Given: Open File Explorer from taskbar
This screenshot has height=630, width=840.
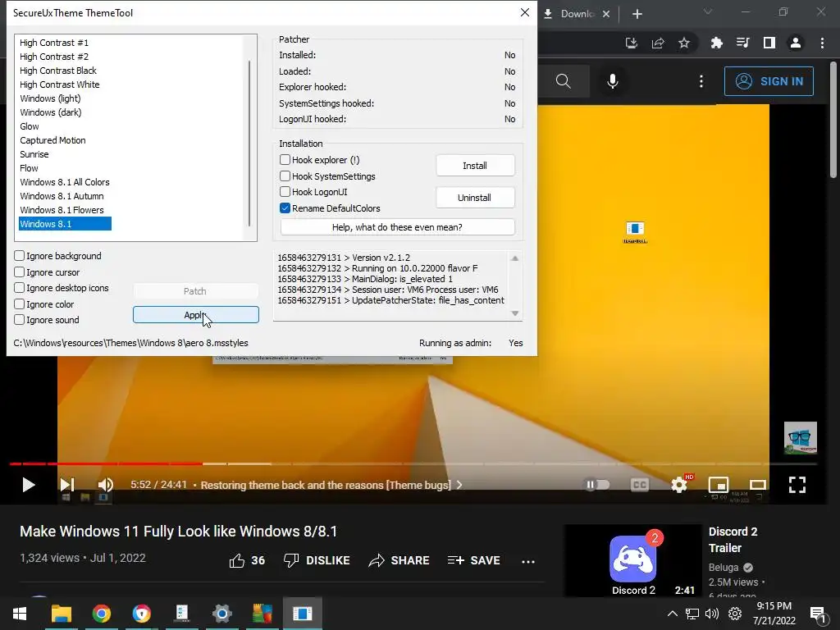Looking at the screenshot, I should (x=61, y=614).
